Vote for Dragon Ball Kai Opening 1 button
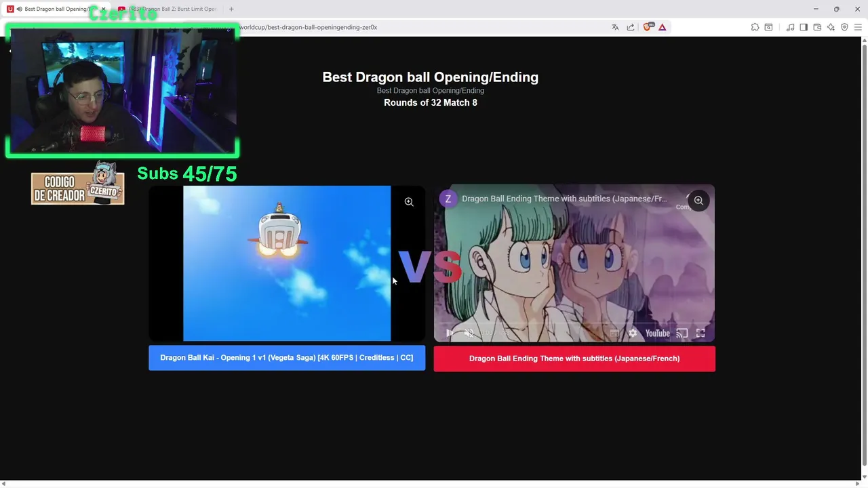This screenshot has width=868, height=488. pyautogui.click(x=287, y=358)
